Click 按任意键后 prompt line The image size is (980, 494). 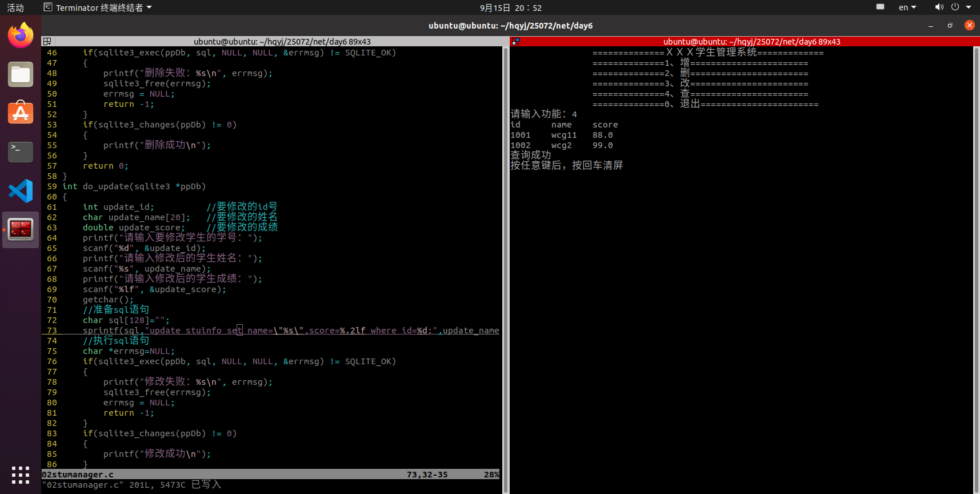(x=567, y=166)
